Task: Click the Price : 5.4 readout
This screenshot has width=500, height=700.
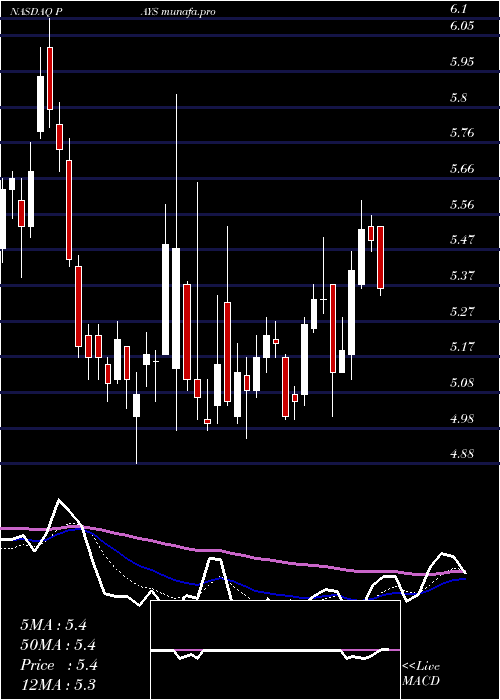Action: [x=58, y=665]
